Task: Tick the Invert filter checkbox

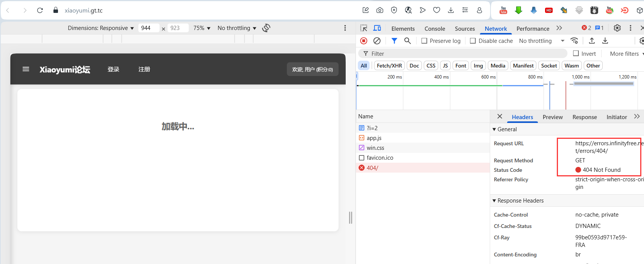Action: pyautogui.click(x=576, y=53)
